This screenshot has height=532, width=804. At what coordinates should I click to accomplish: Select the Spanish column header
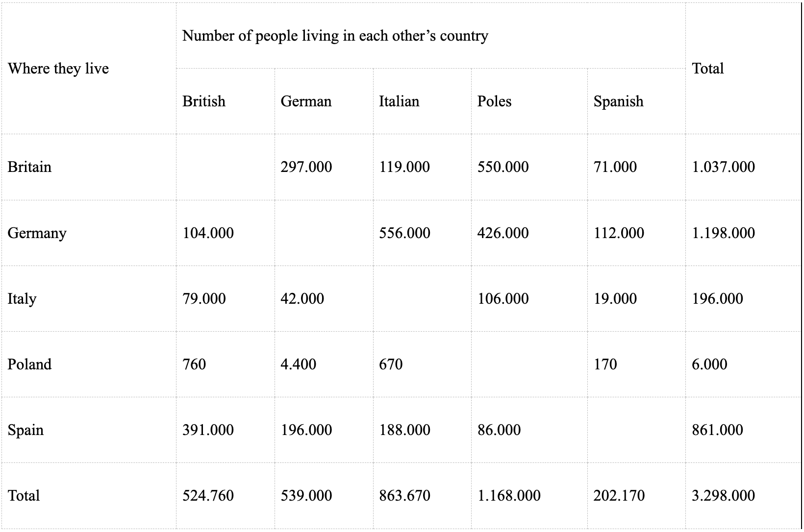[x=636, y=101]
